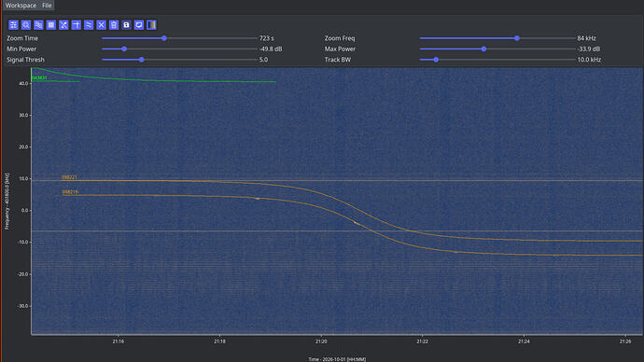
Task: Click the monitor screen toolbar icon
Action: tap(139, 25)
